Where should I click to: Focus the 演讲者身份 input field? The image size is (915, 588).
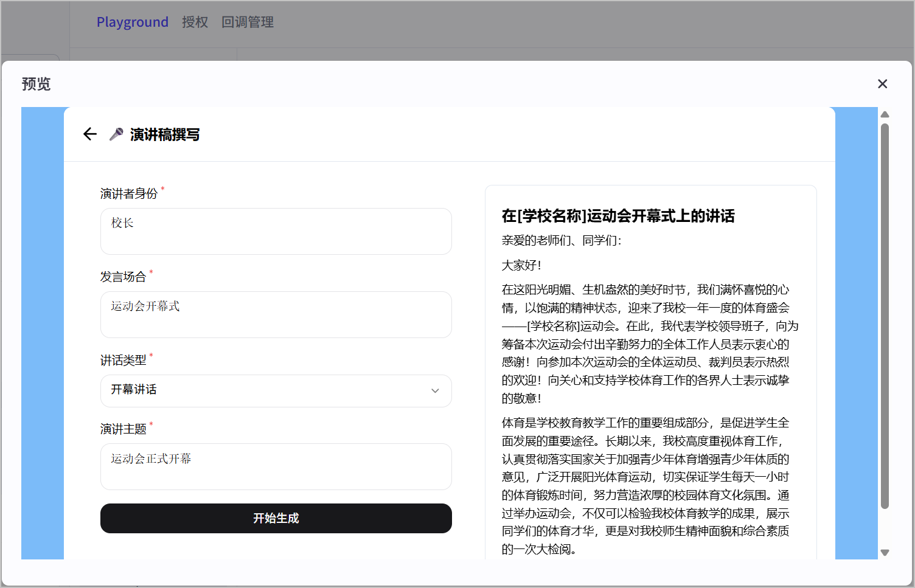click(276, 231)
